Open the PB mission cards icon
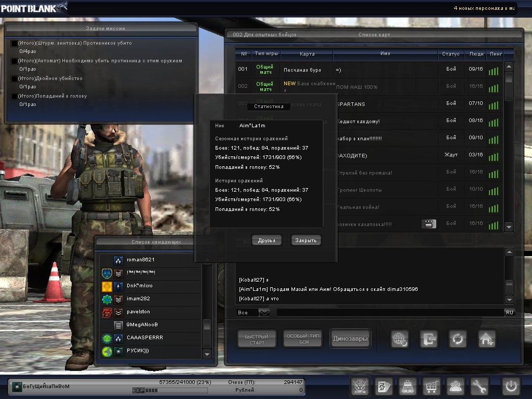 coord(384,386)
